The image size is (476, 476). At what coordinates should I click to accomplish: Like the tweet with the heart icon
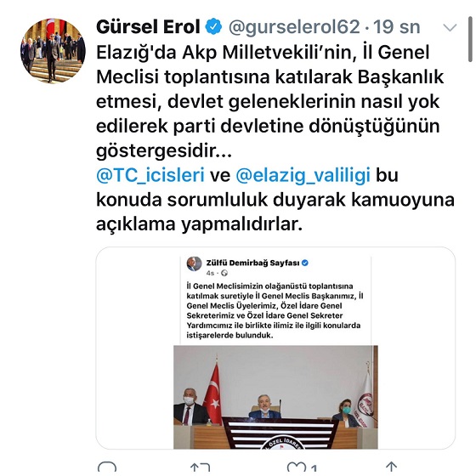coord(297,468)
